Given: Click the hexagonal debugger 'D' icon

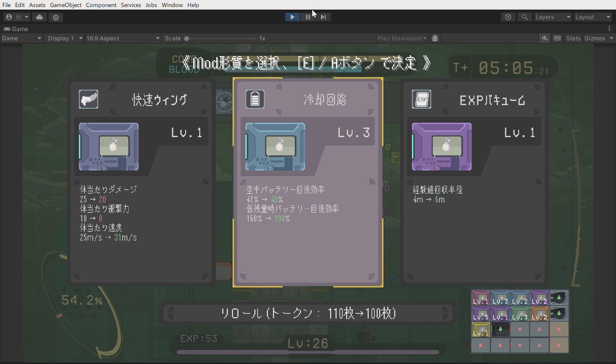Looking at the screenshot, I should pyautogui.click(x=56, y=17).
